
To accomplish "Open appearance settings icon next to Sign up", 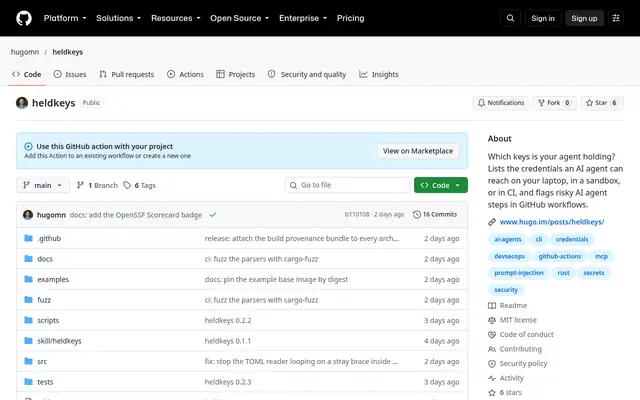I will (616, 18).
